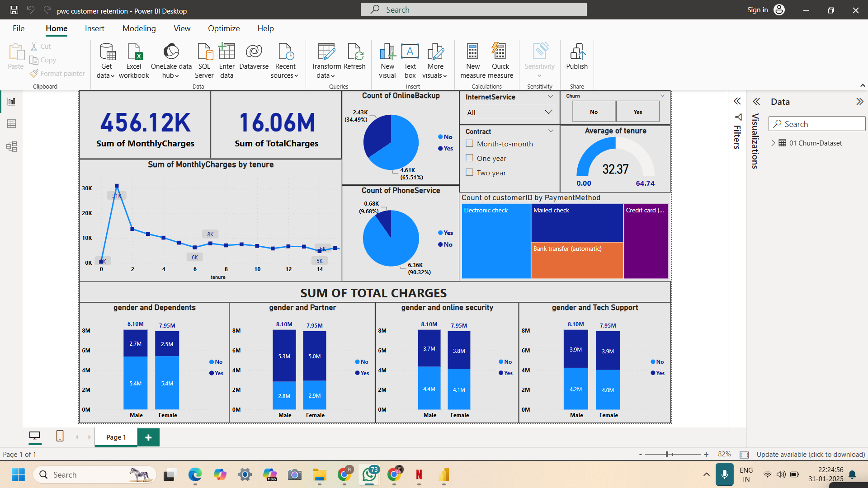Connect to SQL Server source
The image size is (868, 488).
[204, 61]
